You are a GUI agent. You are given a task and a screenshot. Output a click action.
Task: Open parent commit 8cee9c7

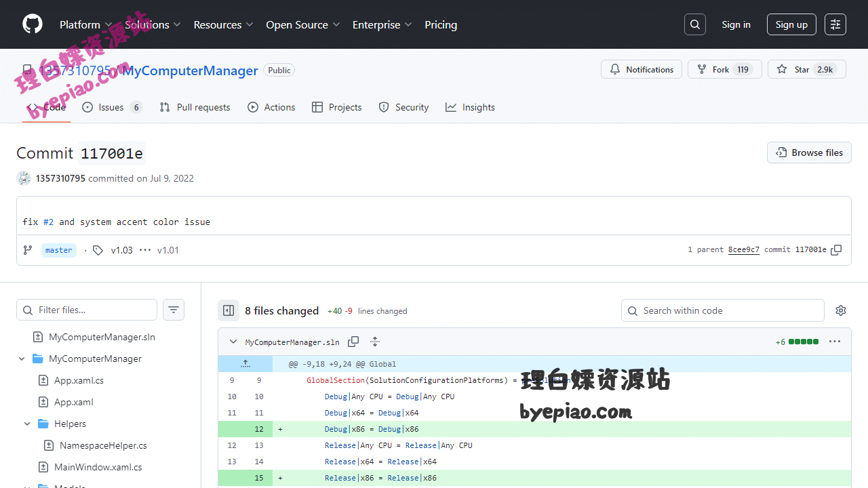[x=744, y=249]
